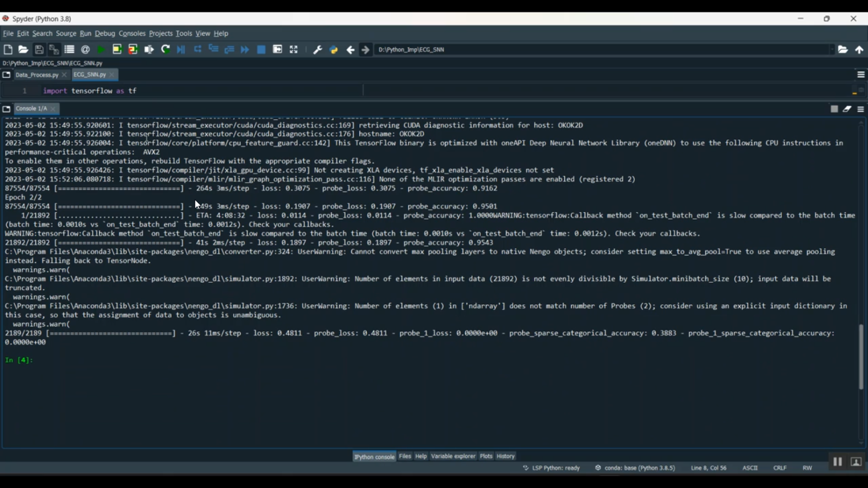Expand the working directory path dropdown

(x=832, y=50)
